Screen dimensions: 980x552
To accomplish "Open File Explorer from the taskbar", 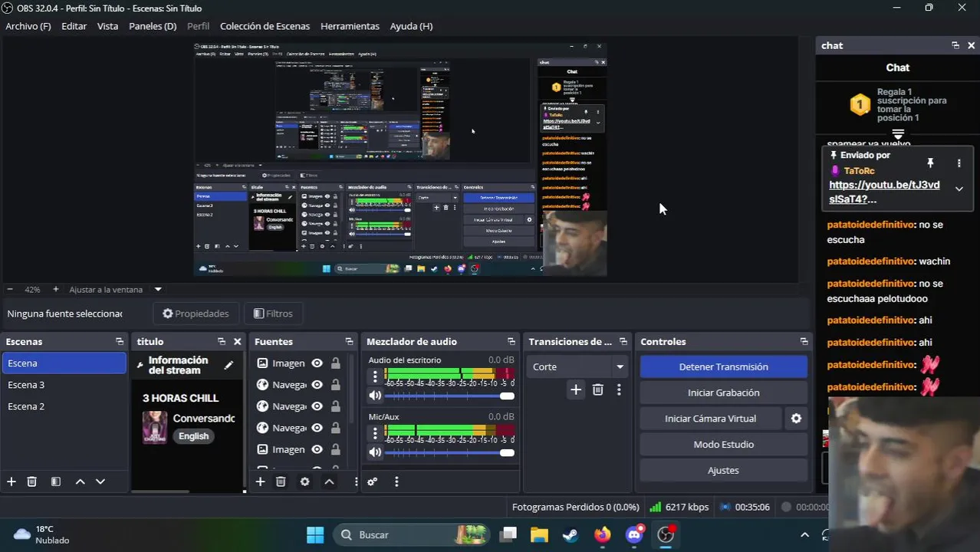I will (539, 534).
